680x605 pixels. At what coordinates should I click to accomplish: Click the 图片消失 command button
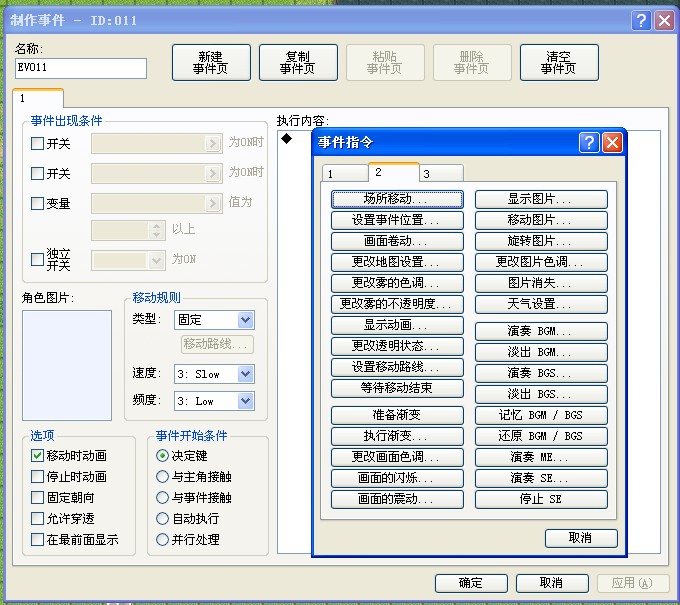coord(541,283)
